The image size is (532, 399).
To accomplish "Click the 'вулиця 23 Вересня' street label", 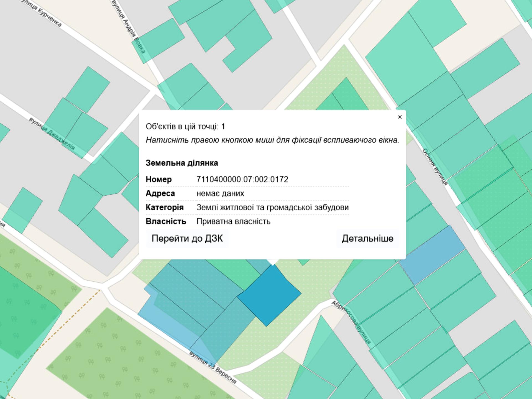I will coord(213,367).
